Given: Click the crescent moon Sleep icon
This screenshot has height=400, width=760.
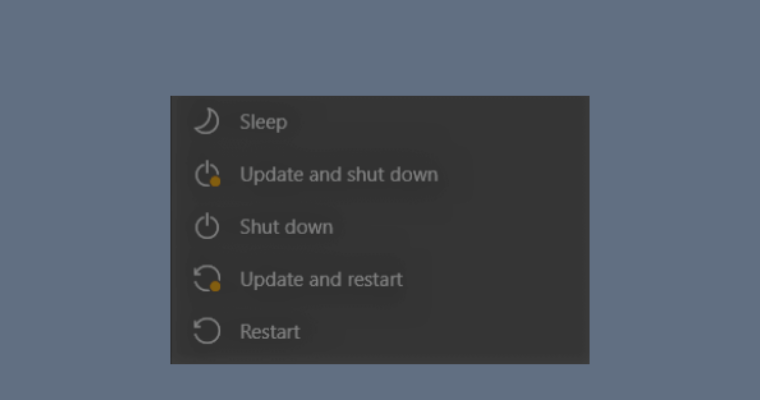Looking at the screenshot, I should [206, 122].
